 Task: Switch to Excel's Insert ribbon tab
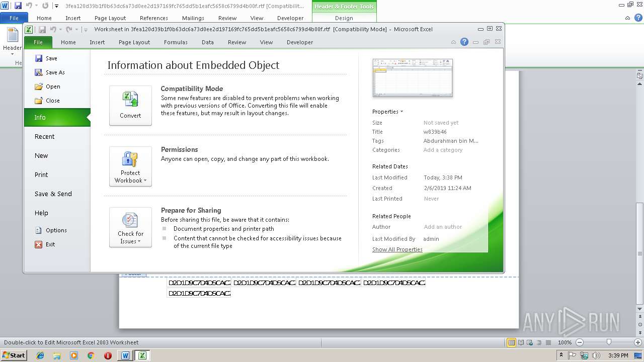97,42
